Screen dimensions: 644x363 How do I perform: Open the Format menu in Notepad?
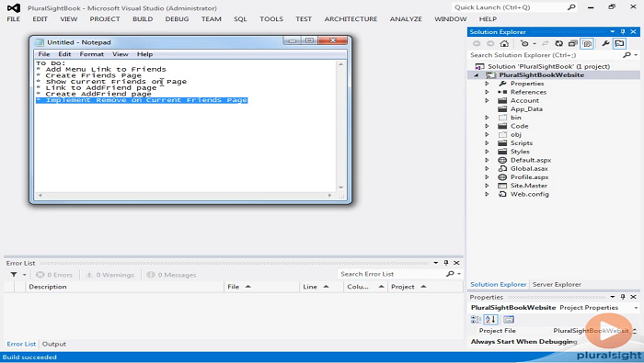[91, 54]
